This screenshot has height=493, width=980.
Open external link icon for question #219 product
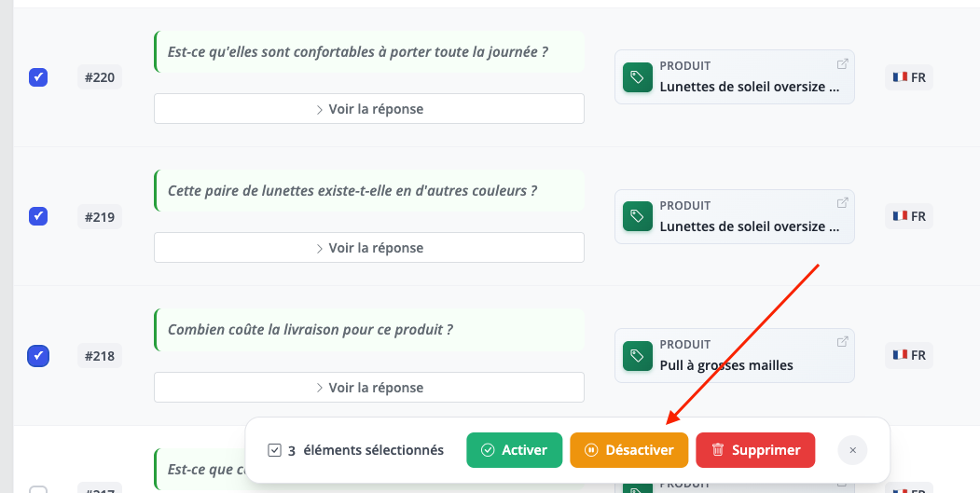842,203
